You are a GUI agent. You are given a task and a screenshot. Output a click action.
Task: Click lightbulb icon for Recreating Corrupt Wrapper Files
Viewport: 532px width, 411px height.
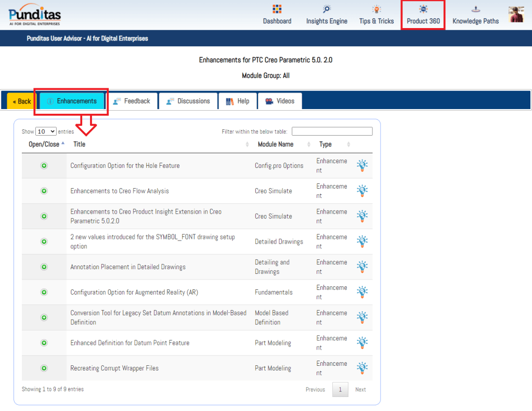[x=362, y=368]
